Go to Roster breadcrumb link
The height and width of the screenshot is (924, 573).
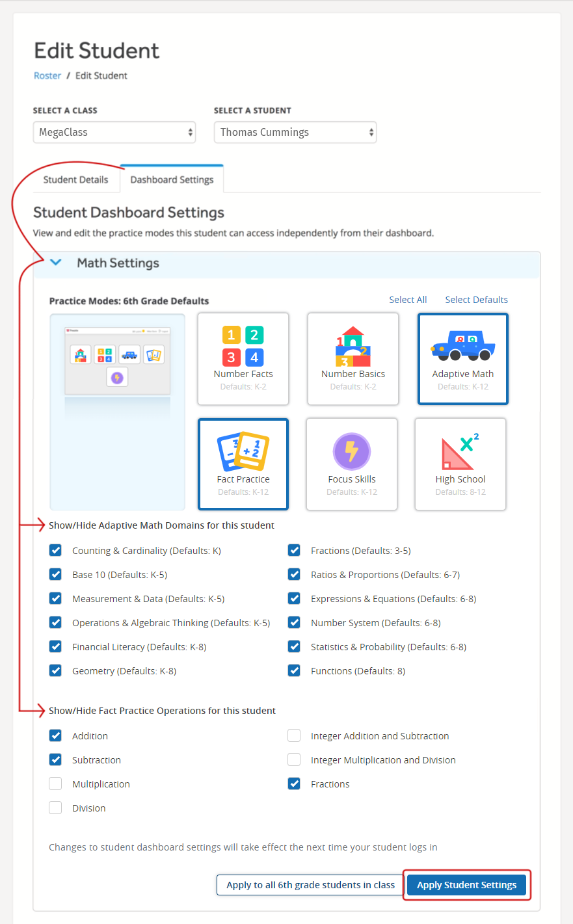[47, 76]
